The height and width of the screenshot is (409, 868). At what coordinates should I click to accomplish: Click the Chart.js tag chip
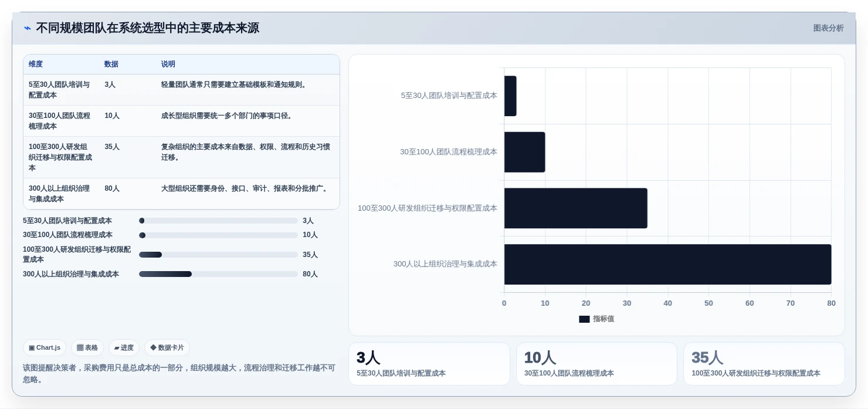pos(45,347)
